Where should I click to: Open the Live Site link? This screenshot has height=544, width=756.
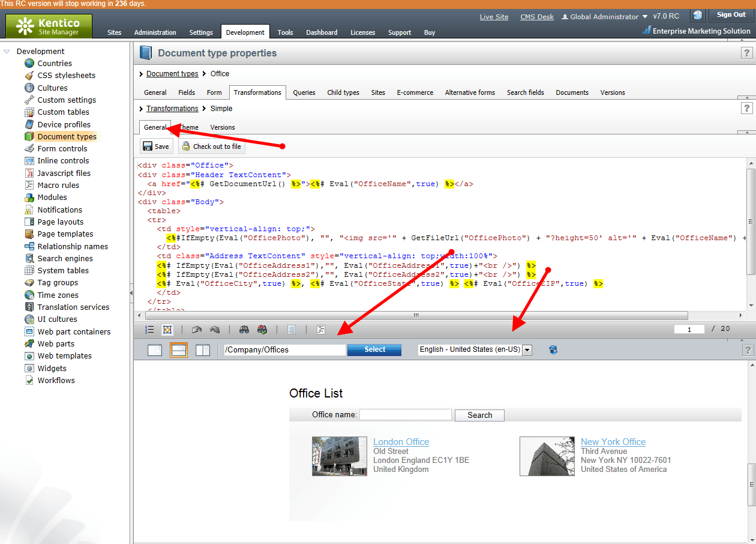(494, 17)
